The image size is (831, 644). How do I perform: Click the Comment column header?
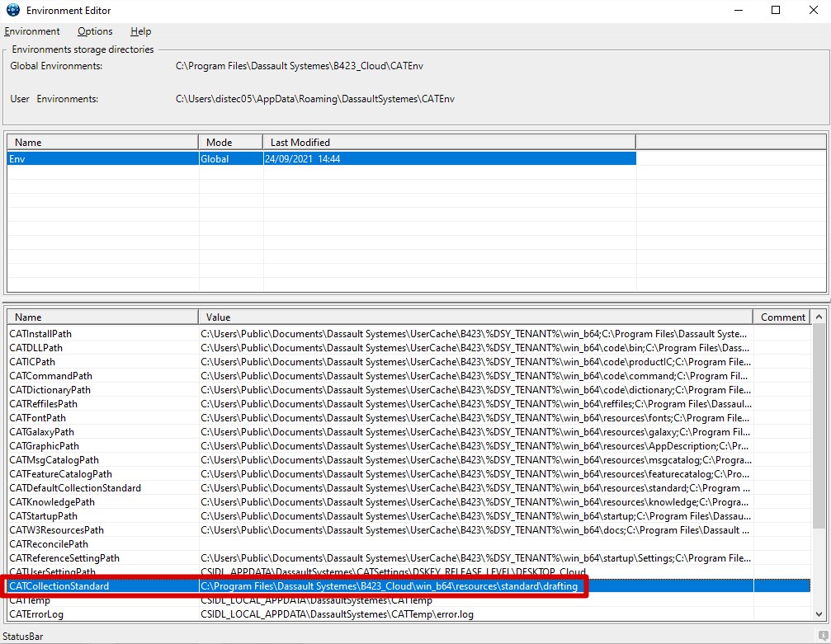point(782,317)
